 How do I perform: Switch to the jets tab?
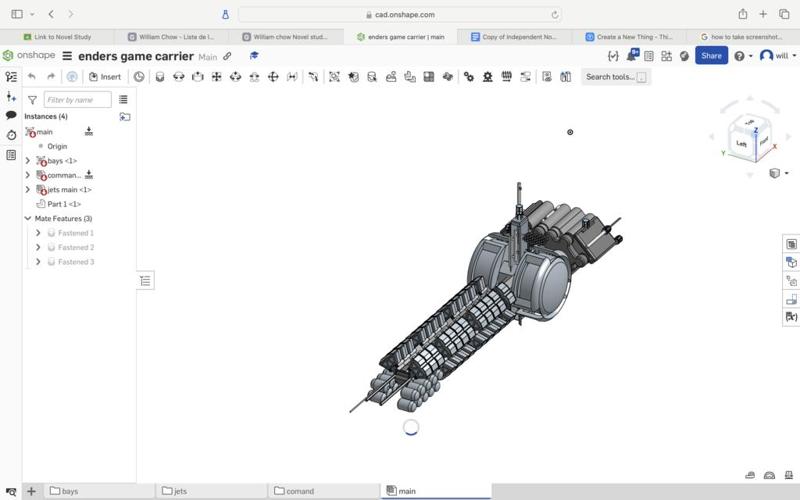(x=211, y=491)
